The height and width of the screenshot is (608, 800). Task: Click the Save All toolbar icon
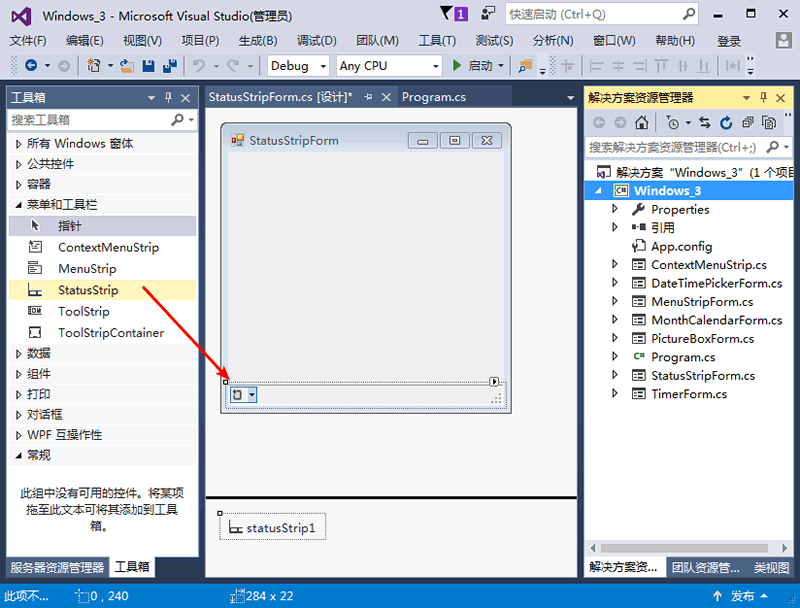coord(169,65)
